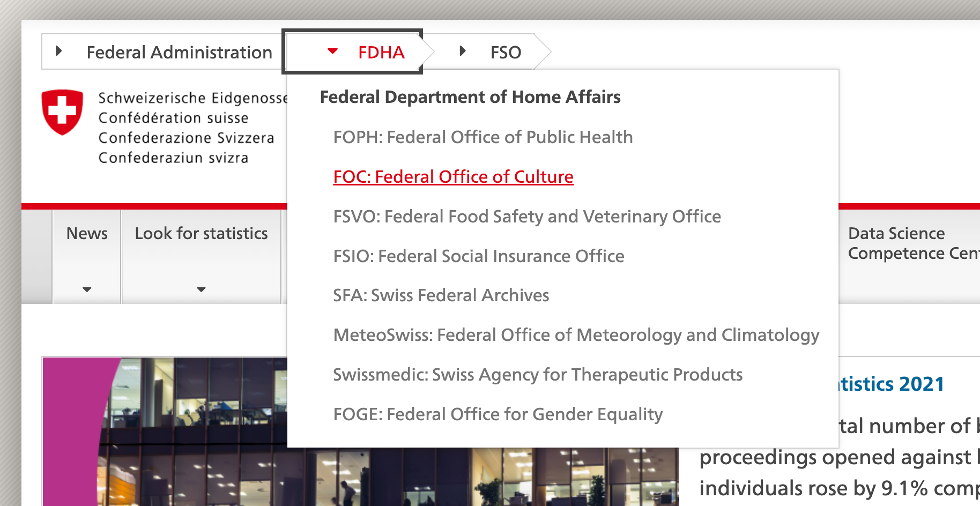Open Swissmedic: Swiss Agency for Therapeutic Products
This screenshot has width=980, height=506.
(537, 375)
